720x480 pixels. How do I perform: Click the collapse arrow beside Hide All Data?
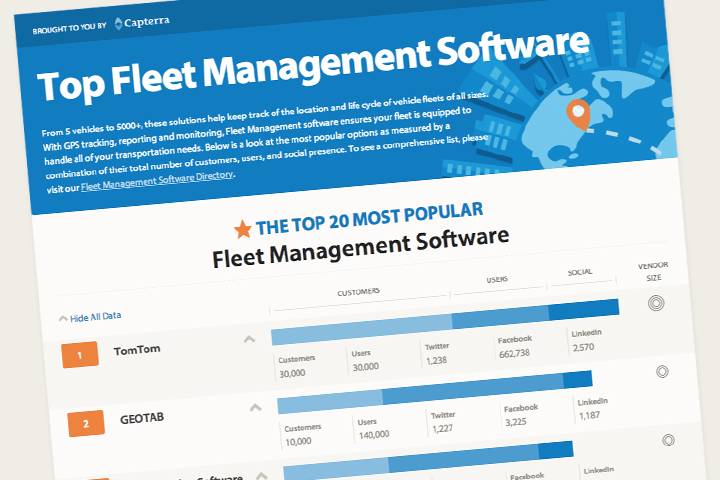63,318
